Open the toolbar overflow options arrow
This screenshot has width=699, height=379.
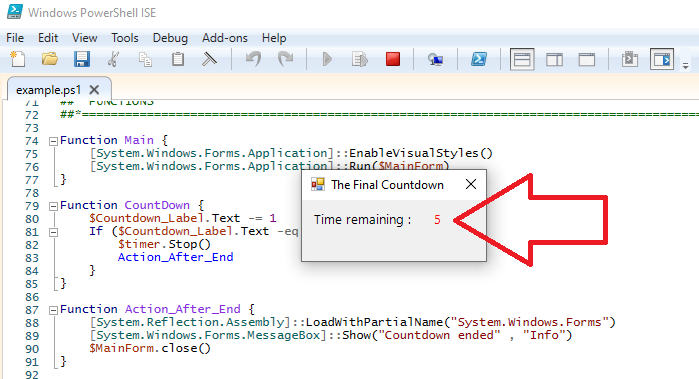pyautogui.click(x=686, y=66)
